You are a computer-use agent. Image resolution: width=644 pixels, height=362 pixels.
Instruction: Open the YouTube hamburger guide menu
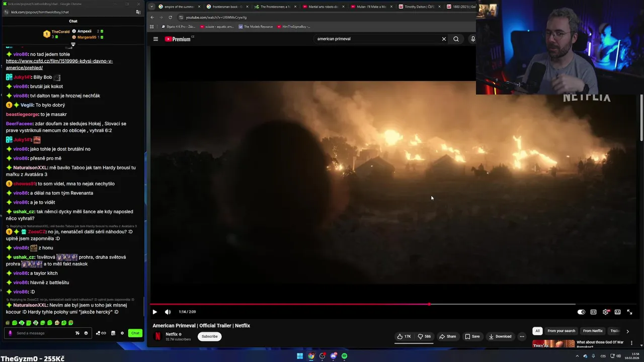point(155,39)
